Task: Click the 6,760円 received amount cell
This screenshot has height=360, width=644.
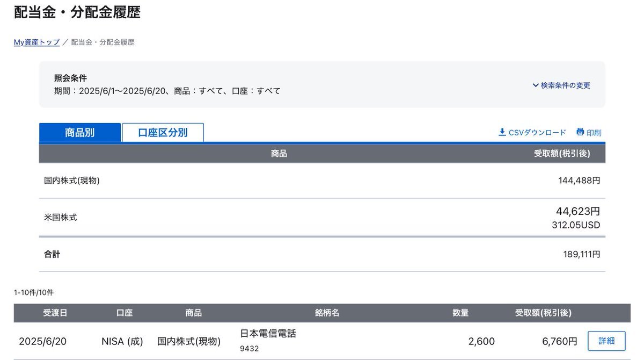Action: [559, 341]
